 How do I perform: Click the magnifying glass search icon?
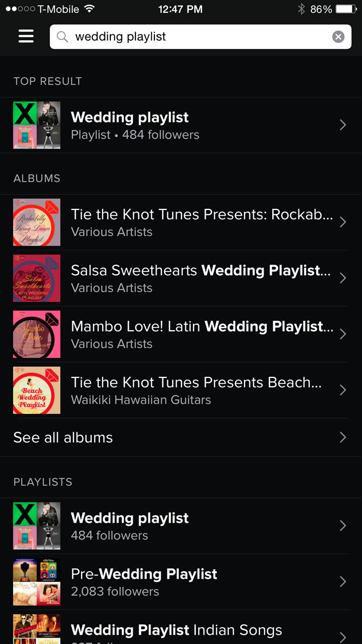click(x=63, y=36)
